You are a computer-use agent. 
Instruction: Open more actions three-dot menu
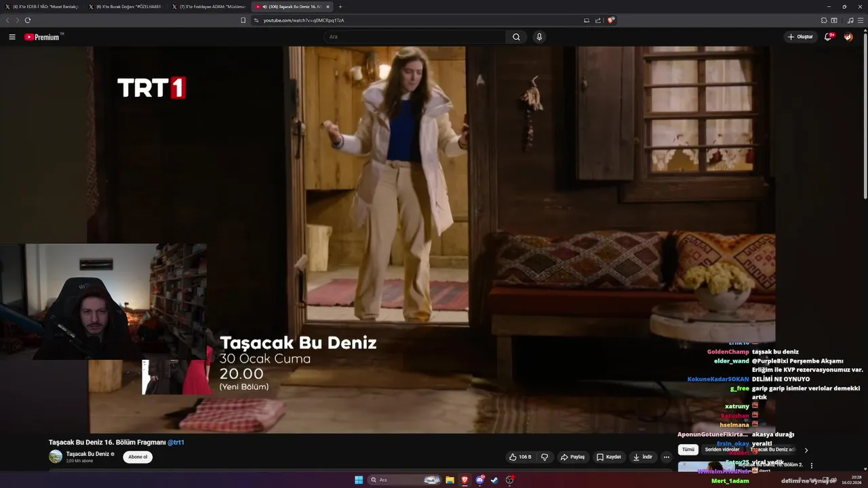pos(667,457)
